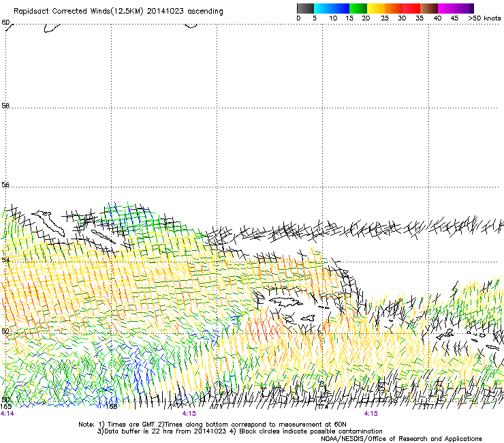Click the word 'ascending' in the title
Image resolution: width=504 pixels, height=443 pixels.
205,12
